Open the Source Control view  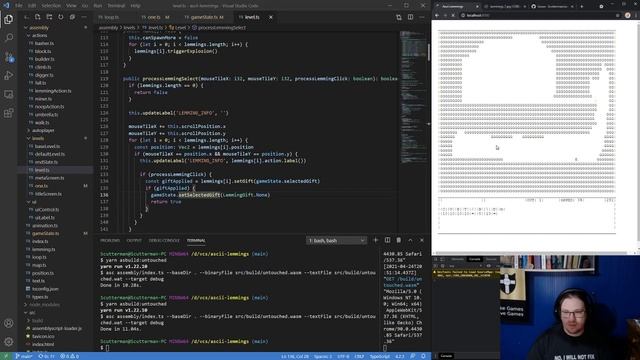click(x=9, y=57)
